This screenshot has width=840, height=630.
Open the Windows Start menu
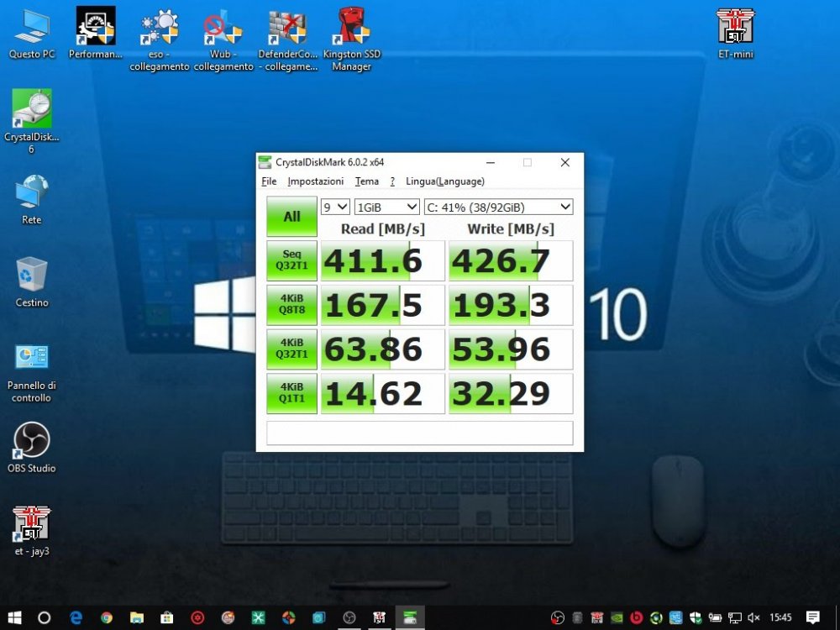14,617
